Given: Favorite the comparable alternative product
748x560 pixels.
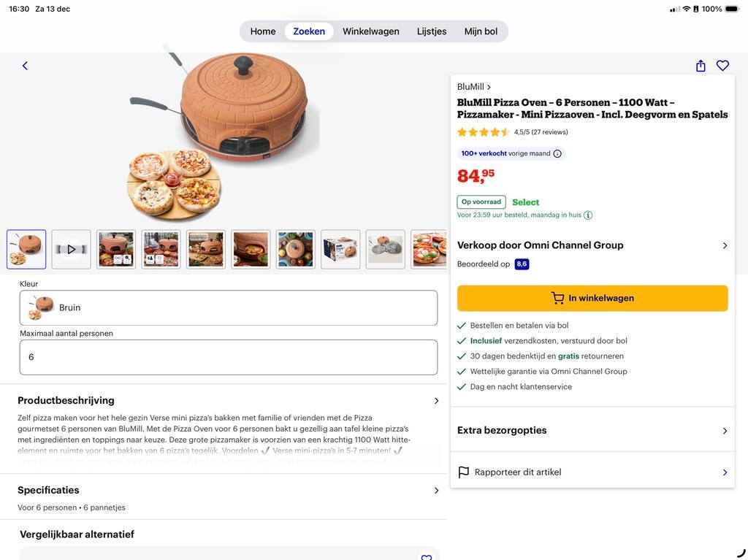Looking at the screenshot, I should point(426,557).
